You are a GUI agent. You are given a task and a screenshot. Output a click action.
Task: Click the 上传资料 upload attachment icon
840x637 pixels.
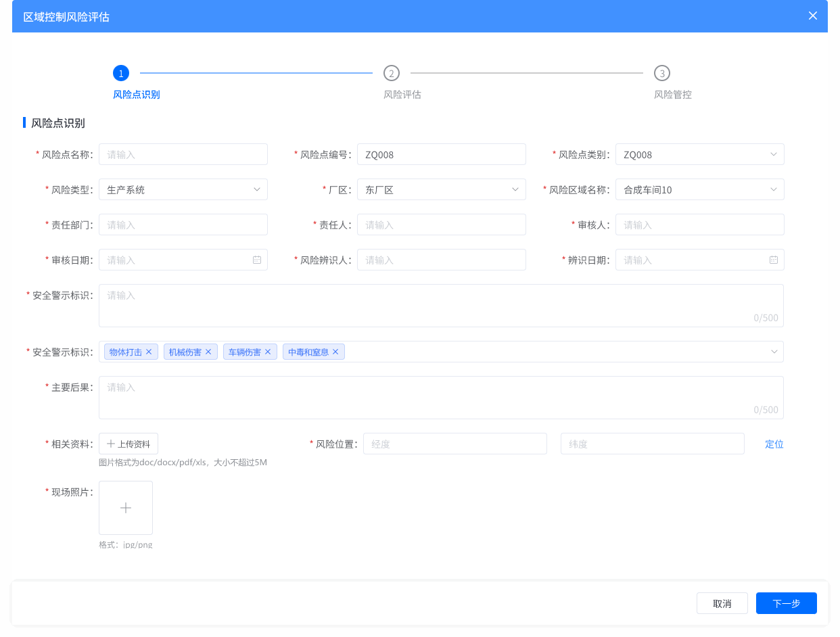pos(128,444)
